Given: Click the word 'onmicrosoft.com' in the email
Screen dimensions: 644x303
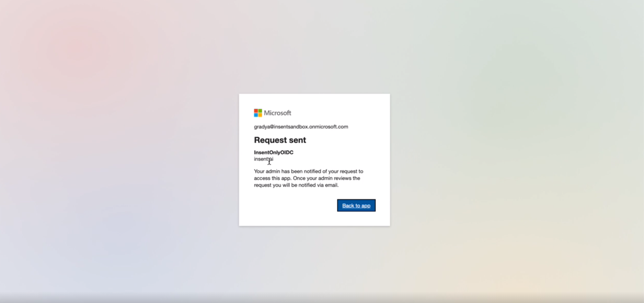Looking at the screenshot, I should pyautogui.click(x=329, y=127).
